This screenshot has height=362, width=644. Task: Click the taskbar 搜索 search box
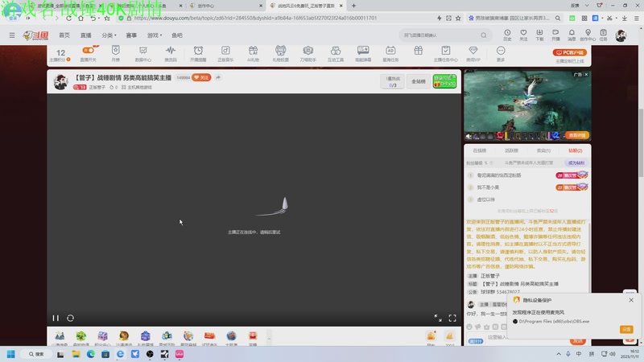click(x=36, y=354)
